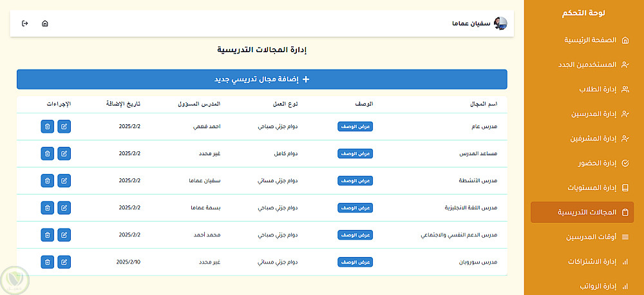
Task: Delete the مدرس الدعم النفسي والاجتماعي row
Action: pyautogui.click(x=48, y=235)
